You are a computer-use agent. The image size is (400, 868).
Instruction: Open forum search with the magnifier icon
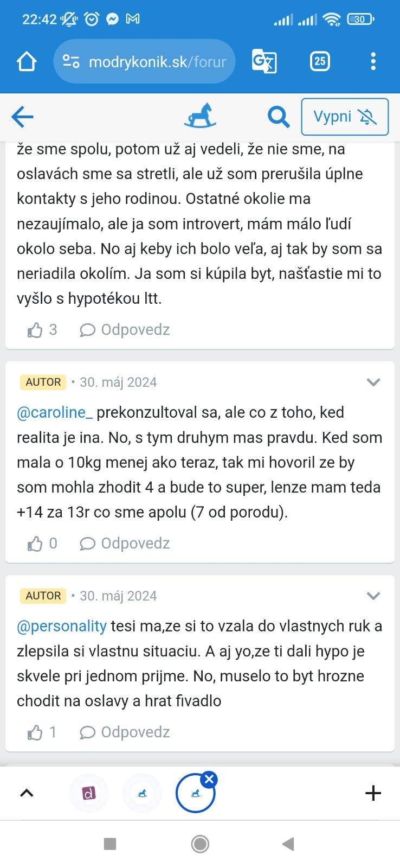[x=279, y=117]
